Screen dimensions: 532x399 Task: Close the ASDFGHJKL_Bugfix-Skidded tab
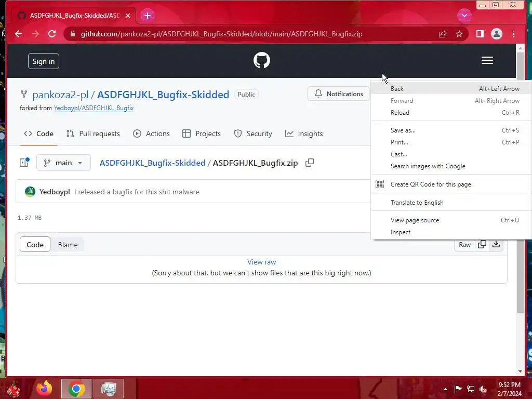point(128,16)
